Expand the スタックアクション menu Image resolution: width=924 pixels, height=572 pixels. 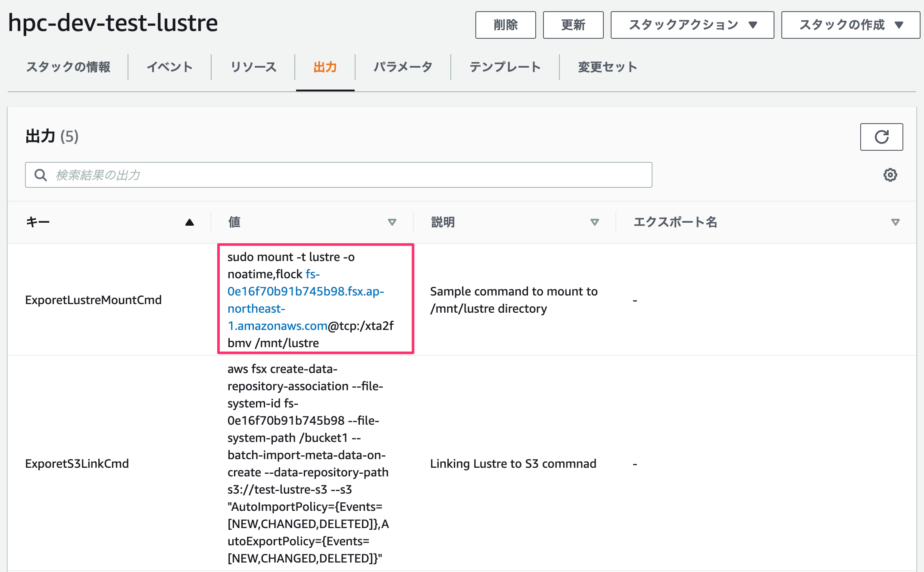[x=691, y=25]
